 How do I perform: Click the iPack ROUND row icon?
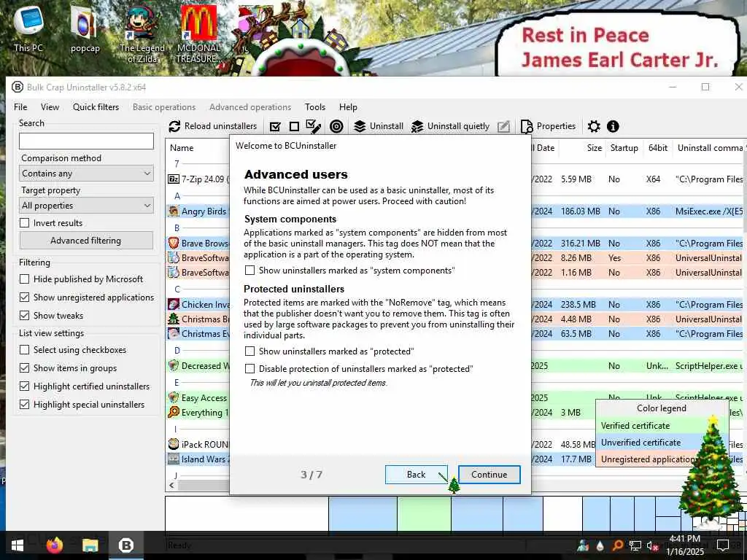tap(174, 444)
